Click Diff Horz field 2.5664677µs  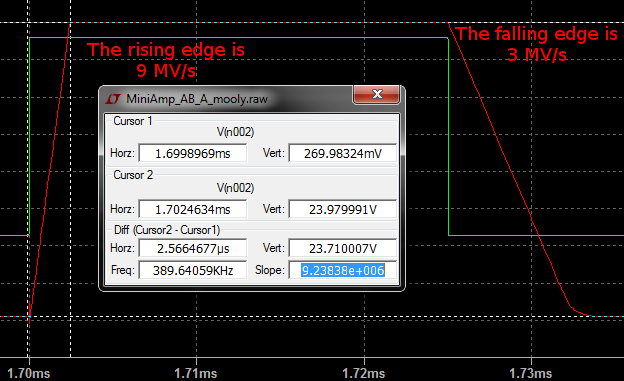193,248
